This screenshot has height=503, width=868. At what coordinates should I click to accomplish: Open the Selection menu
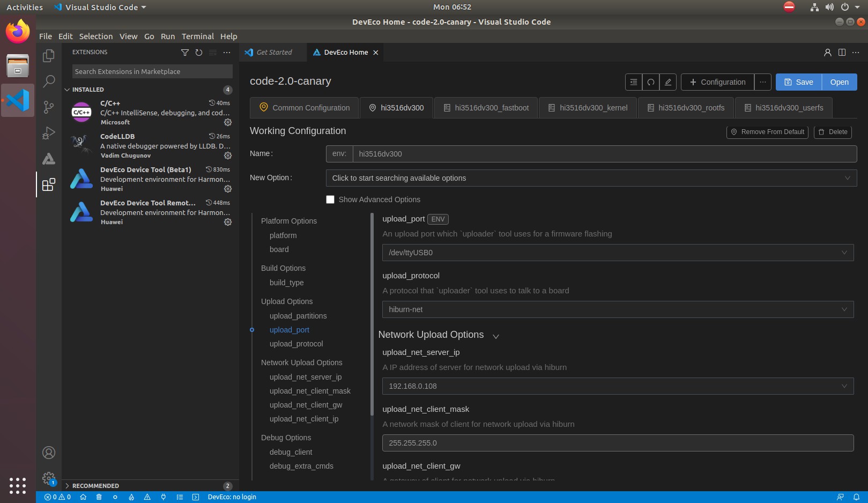96,36
